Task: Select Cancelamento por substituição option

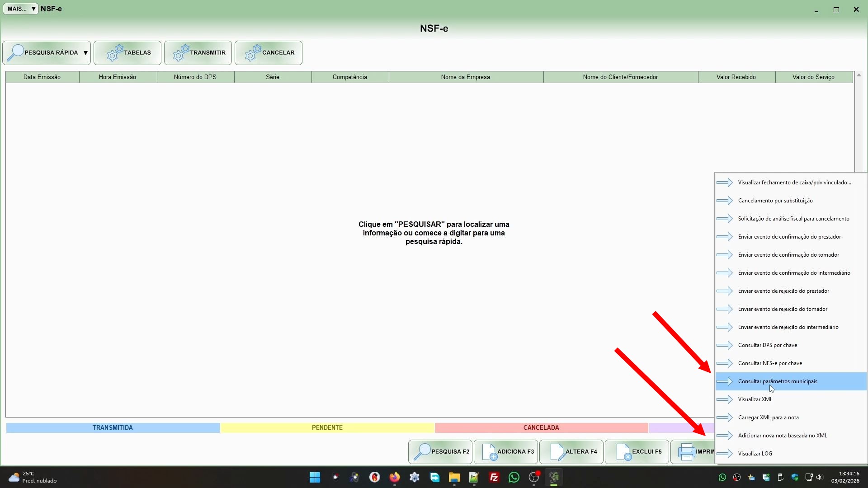Action: click(x=775, y=201)
